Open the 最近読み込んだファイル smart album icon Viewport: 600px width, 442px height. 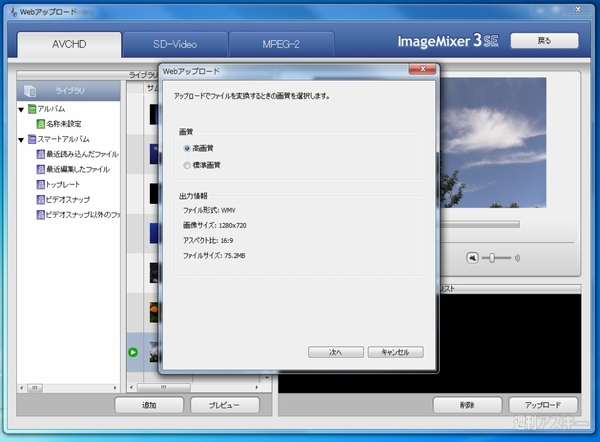coord(40,155)
